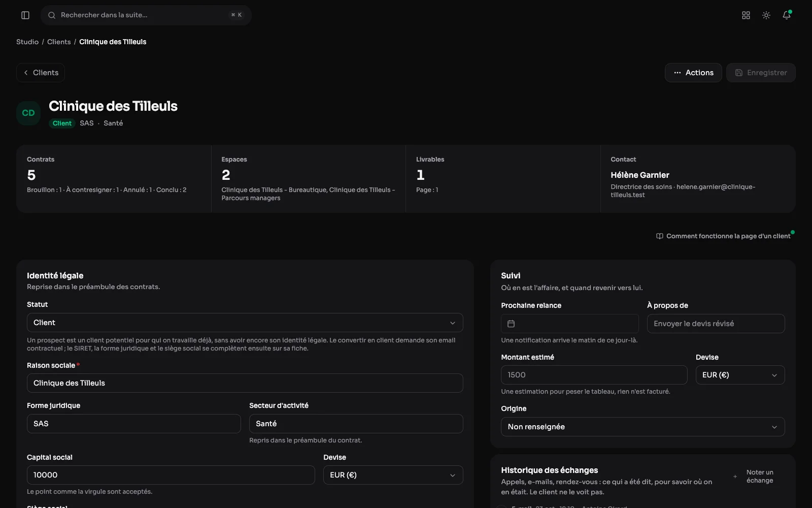Switch theme with the sun icon

coord(766,15)
